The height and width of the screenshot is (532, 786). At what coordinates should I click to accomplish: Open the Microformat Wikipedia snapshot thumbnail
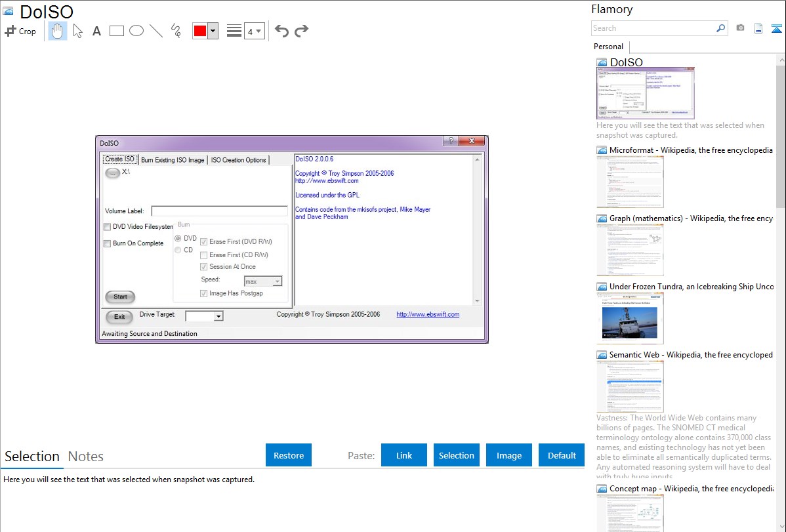pos(630,182)
